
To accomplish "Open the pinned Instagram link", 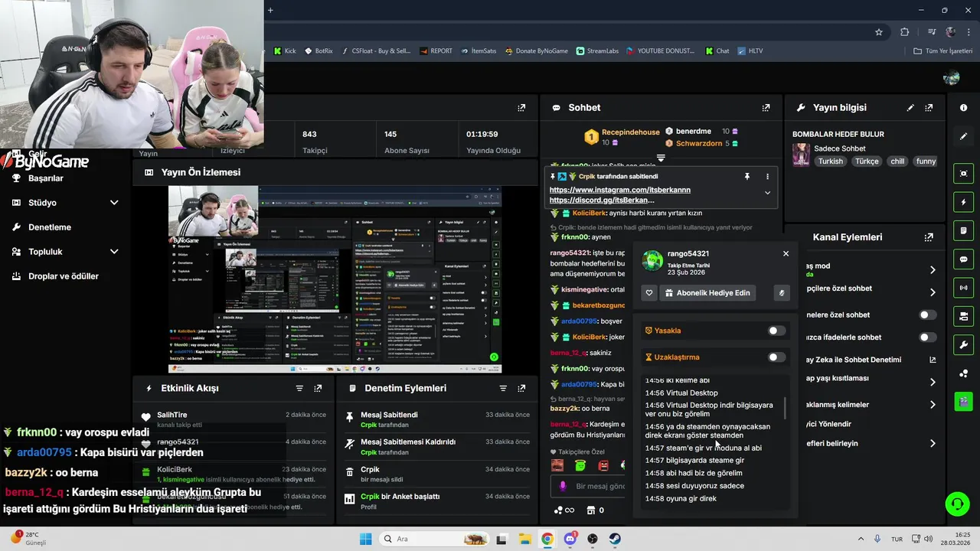I will click(620, 190).
